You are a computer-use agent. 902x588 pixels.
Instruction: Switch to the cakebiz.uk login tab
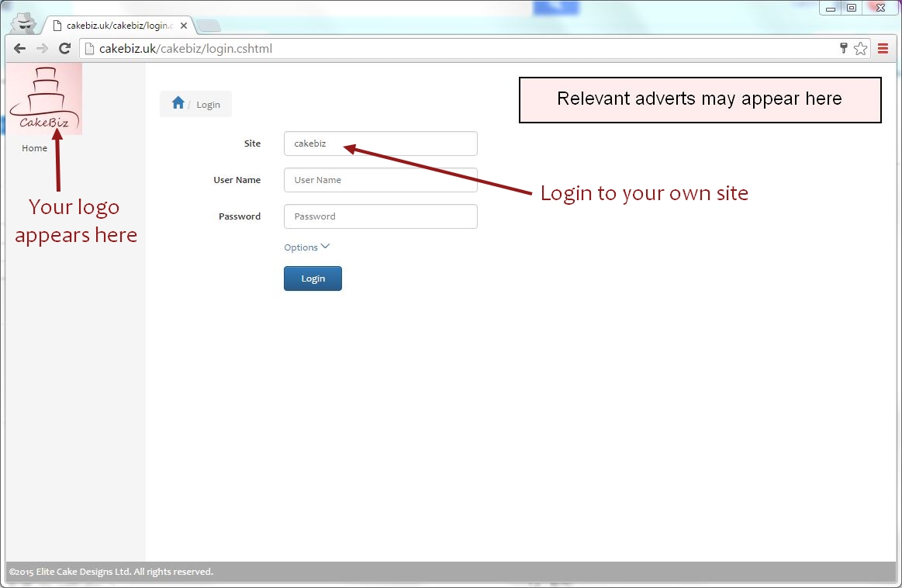point(116,24)
